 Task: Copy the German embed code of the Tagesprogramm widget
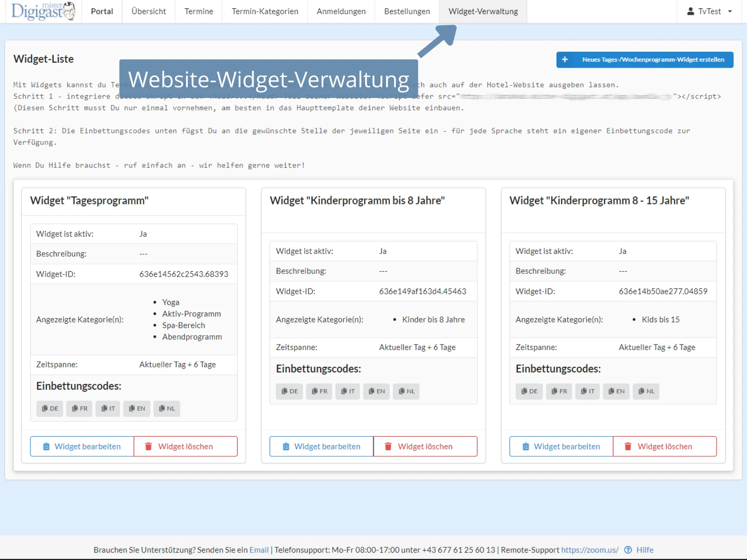click(x=49, y=408)
